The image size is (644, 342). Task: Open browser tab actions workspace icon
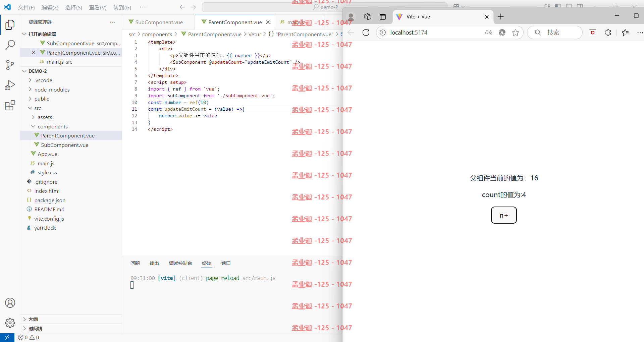368,16
